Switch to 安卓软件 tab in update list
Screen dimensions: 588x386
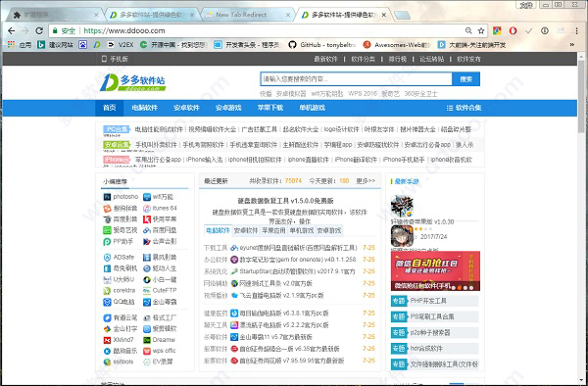(246, 230)
